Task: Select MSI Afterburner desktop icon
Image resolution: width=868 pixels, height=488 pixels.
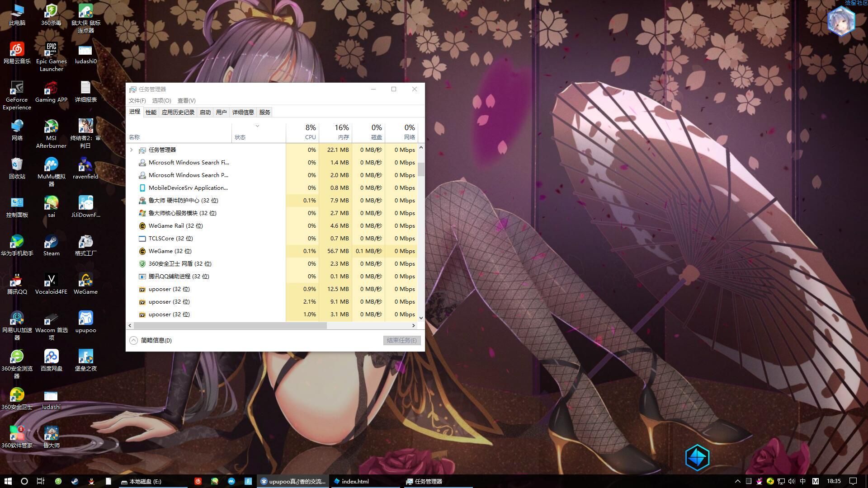Action: tap(51, 133)
